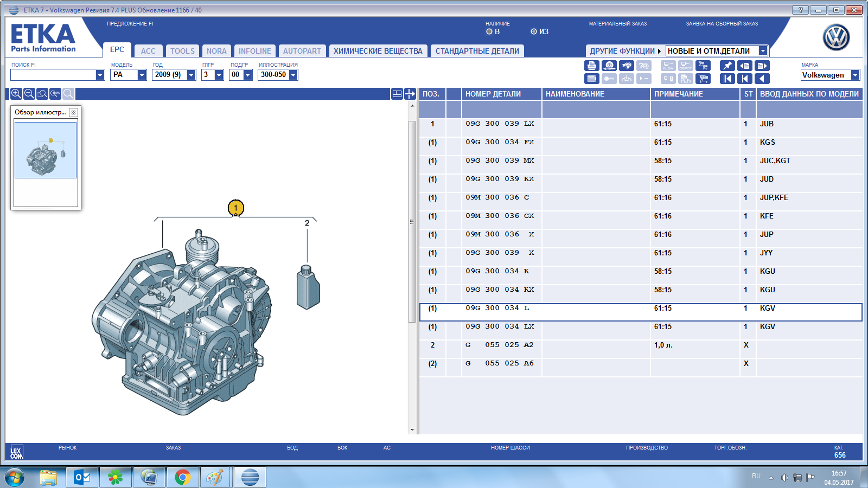Open the Иллюстрация 300-050 dropdown
Viewport: 868px width, 488px height.
pos(293,75)
